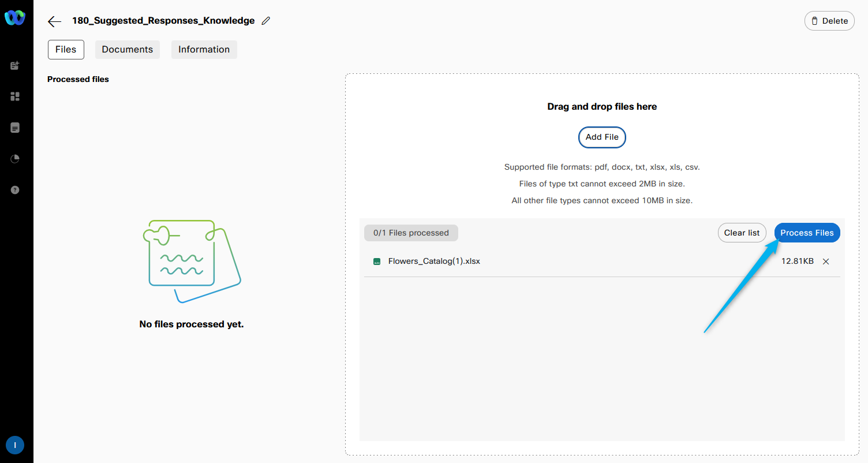Open the knowledge document icon in sidebar
Image resolution: width=868 pixels, height=463 pixels.
point(15,128)
